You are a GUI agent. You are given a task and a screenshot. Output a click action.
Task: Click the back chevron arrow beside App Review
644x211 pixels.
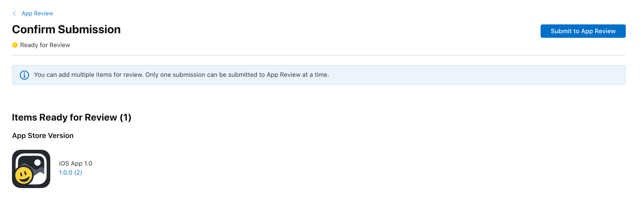15,13
